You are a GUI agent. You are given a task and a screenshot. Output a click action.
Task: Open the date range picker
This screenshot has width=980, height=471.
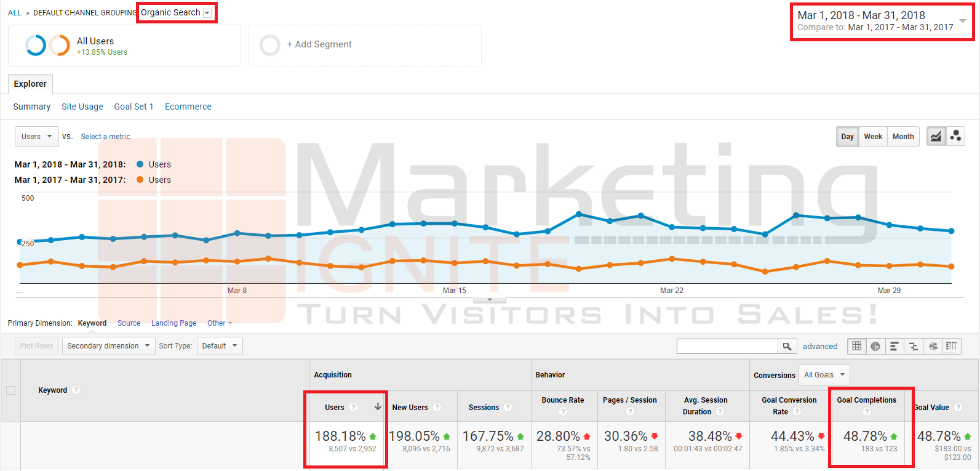coord(882,21)
